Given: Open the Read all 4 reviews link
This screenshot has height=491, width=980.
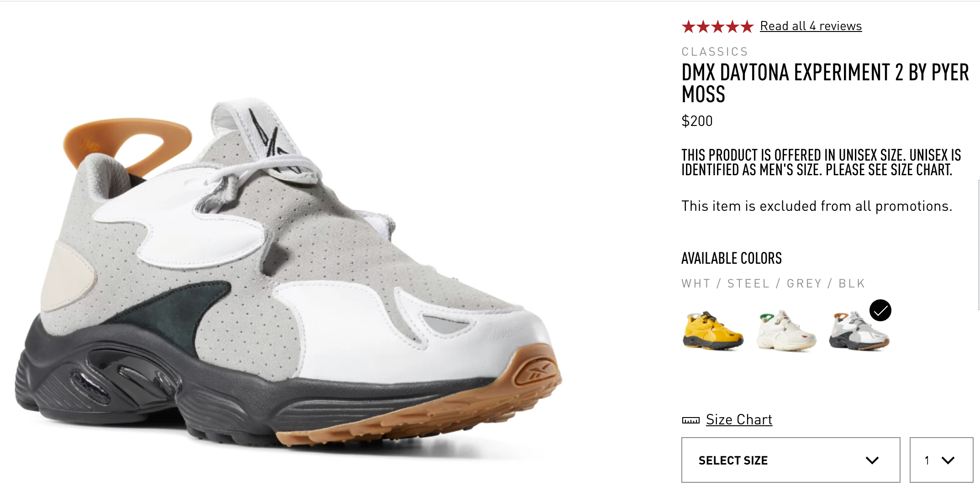Looking at the screenshot, I should [811, 26].
